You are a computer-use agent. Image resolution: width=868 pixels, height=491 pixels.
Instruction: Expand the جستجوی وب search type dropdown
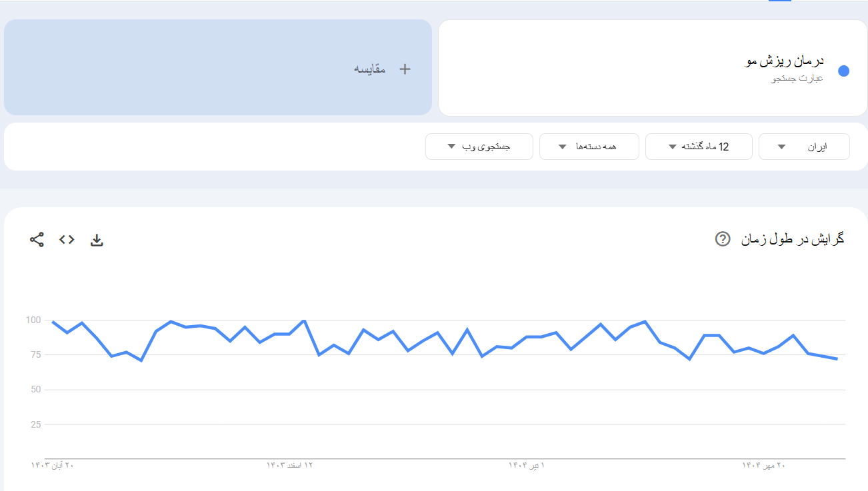[x=479, y=147]
